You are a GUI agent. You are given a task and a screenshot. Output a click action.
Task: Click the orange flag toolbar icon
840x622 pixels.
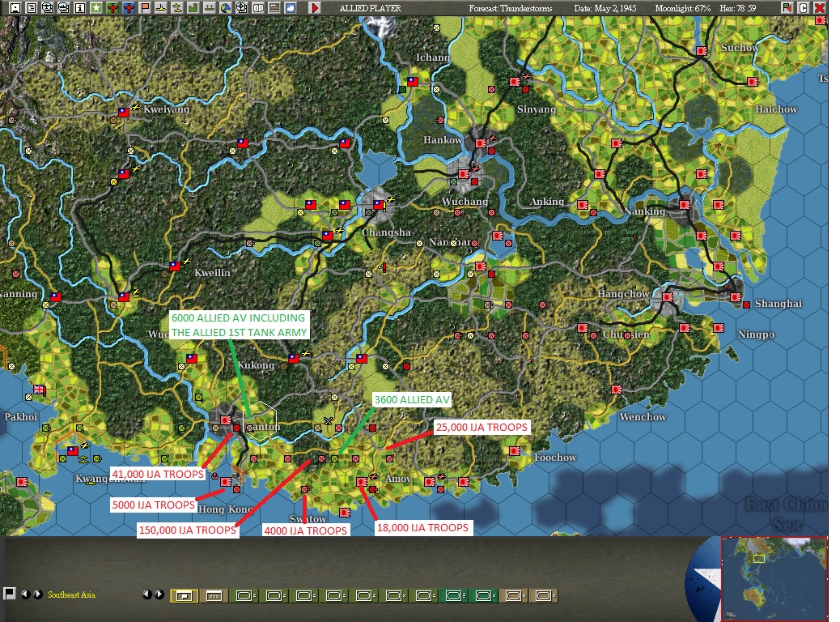tap(145, 7)
